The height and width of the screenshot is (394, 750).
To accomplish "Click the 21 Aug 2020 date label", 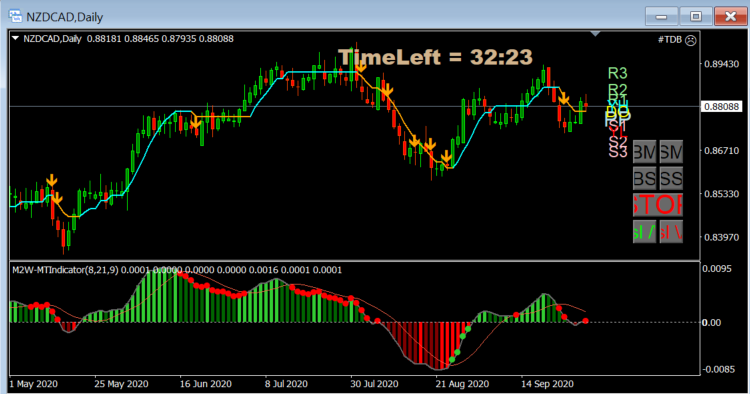I will tap(463, 384).
